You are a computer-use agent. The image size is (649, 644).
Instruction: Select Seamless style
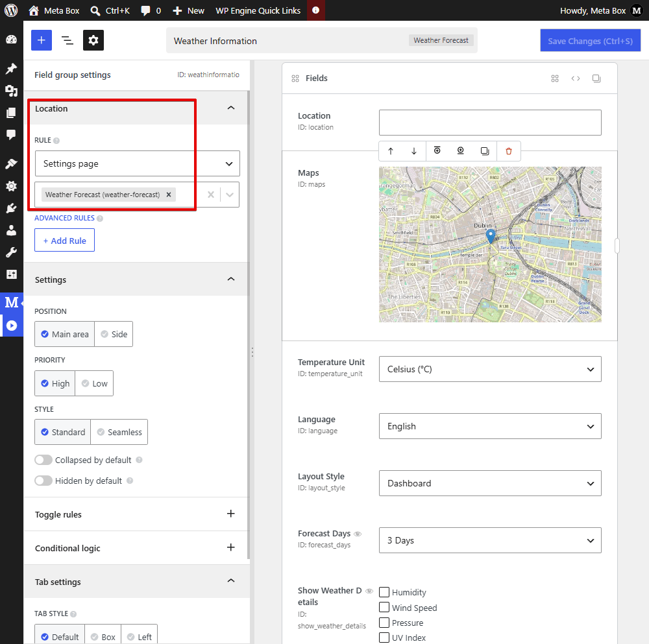point(119,432)
